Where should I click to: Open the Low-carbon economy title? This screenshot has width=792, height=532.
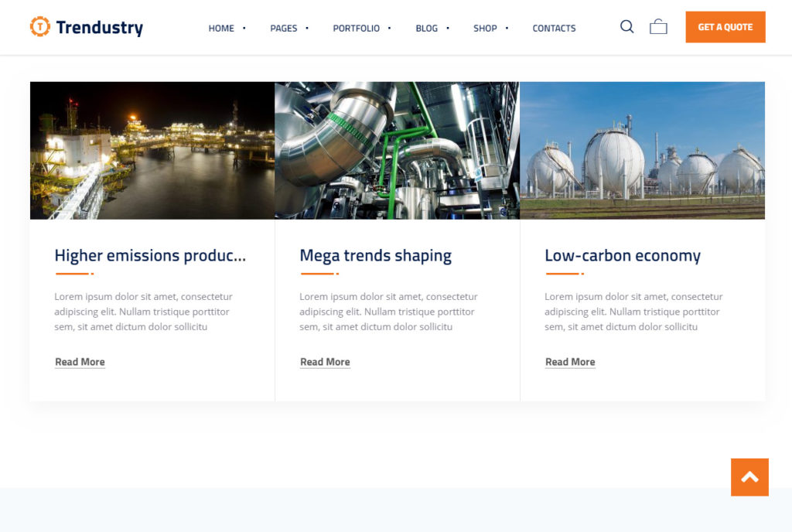tap(623, 256)
